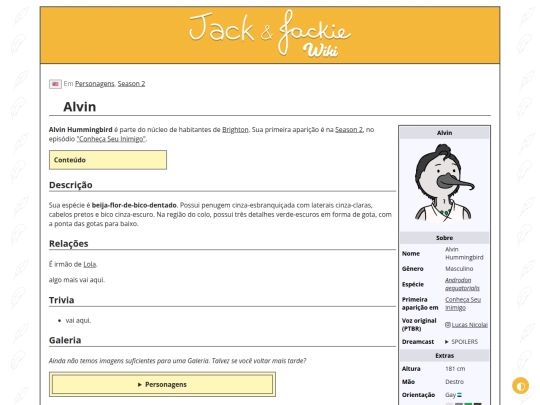Open the Personagens category link
Viewport: 540px width, 405px height.
tap(94, 84)
